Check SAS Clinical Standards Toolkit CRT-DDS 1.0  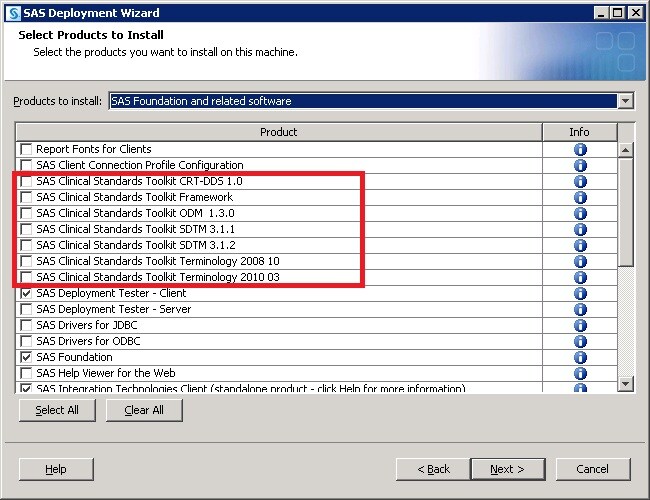(x=26, y=181)
